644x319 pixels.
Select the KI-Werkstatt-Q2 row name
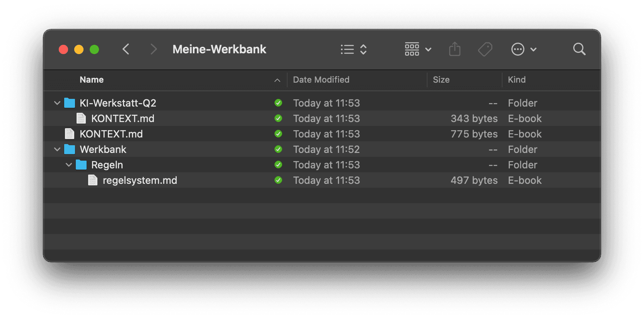118,103
